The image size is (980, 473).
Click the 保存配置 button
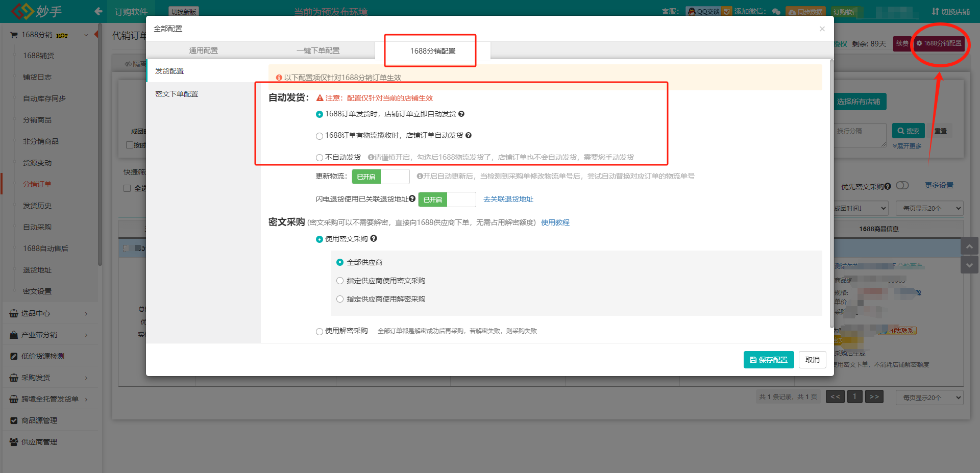click(769, 360)
